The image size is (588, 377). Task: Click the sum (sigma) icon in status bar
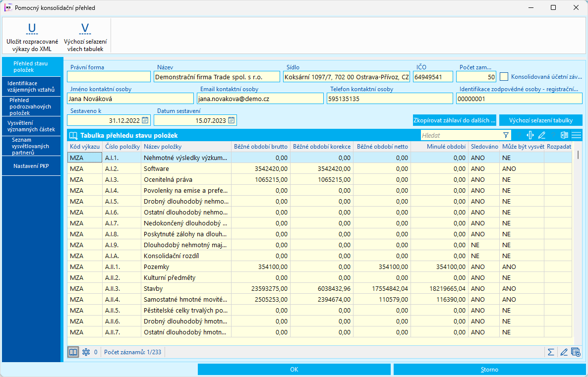coord(551,352)
